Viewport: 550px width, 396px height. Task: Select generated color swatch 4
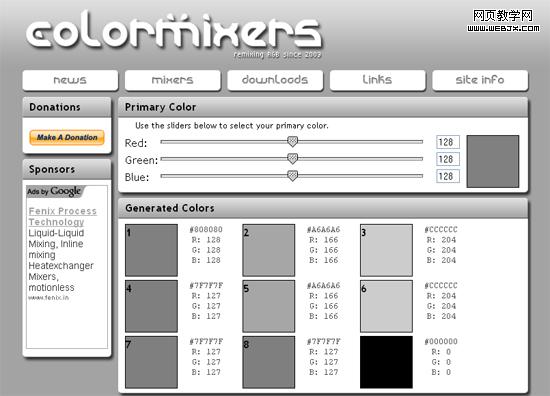(x=152, y=306)
